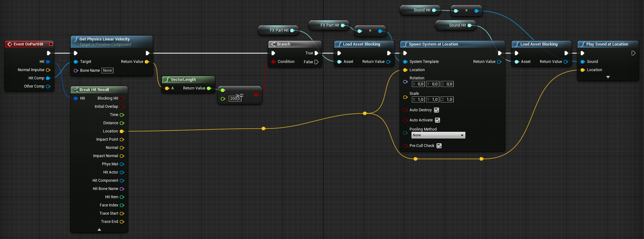The height and width of the screenshot is (239, 644).
Task: Click the Scale X value field
Action: [418, 100]
